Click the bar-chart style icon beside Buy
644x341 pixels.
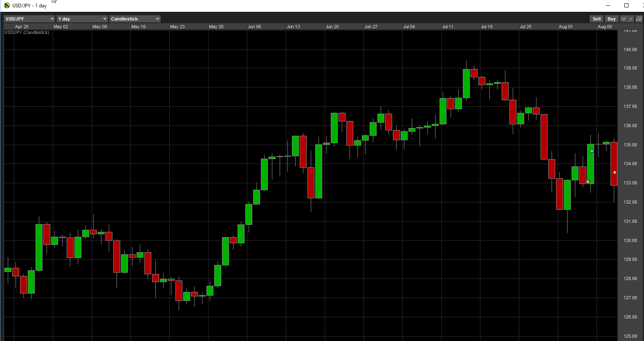624,19
